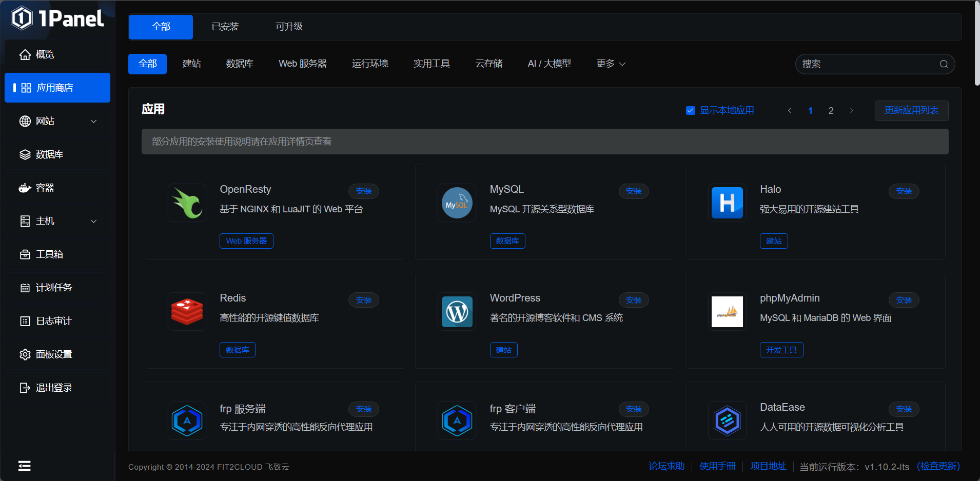Click the 面板设置 gear icon
The height and width of the screenshot is (481, 980).
coord(25,354)
